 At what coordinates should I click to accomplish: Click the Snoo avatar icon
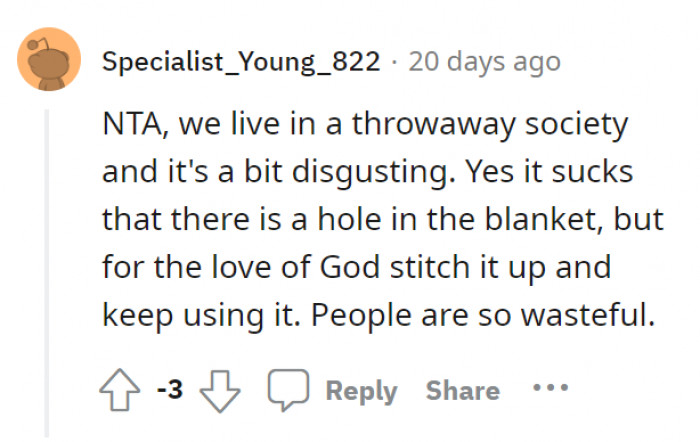(x=48, y=62)
